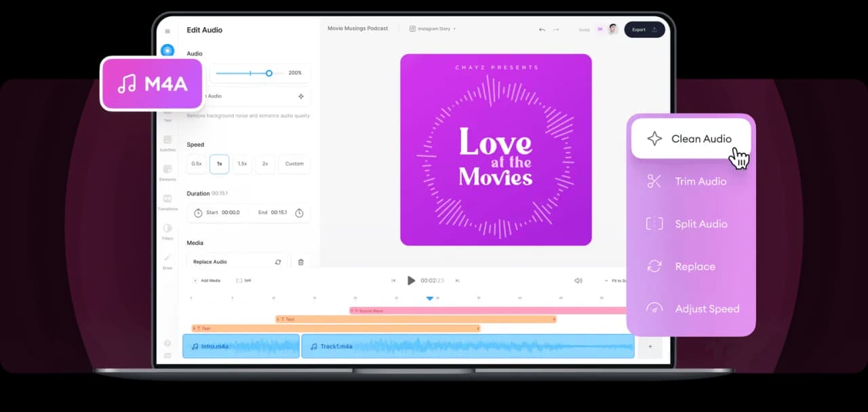Viewport: 868px width, 412px height.
Task: Click the Export button
Action: (x=644, y=29)
